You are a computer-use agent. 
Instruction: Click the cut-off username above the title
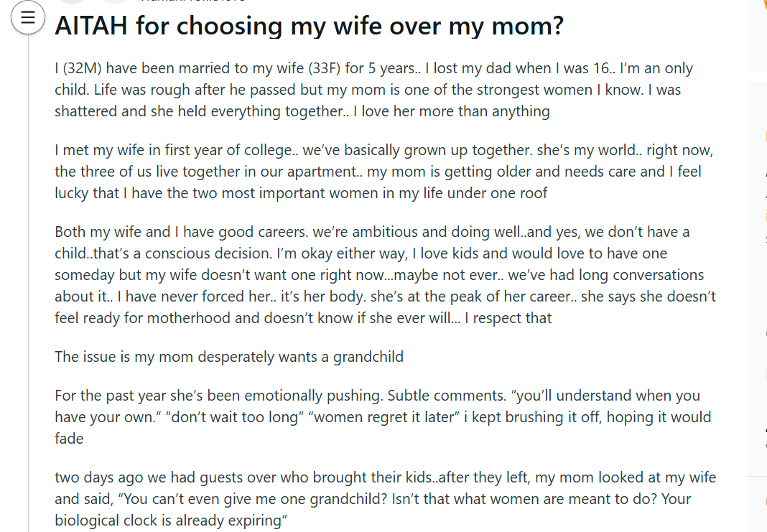click(x=192, y=1)
